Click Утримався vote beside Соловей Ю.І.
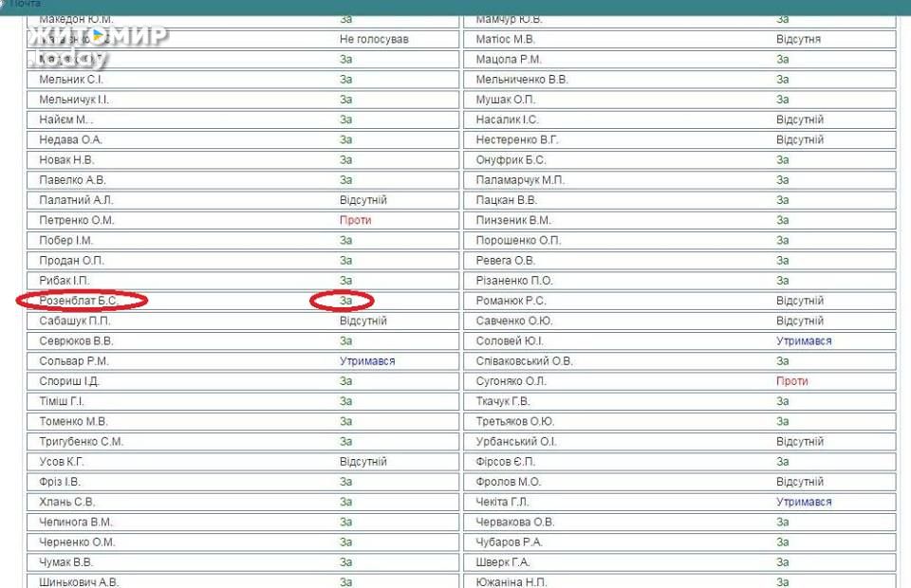Image resolution: width=911 pixels, height=588 pixels. 804,341
